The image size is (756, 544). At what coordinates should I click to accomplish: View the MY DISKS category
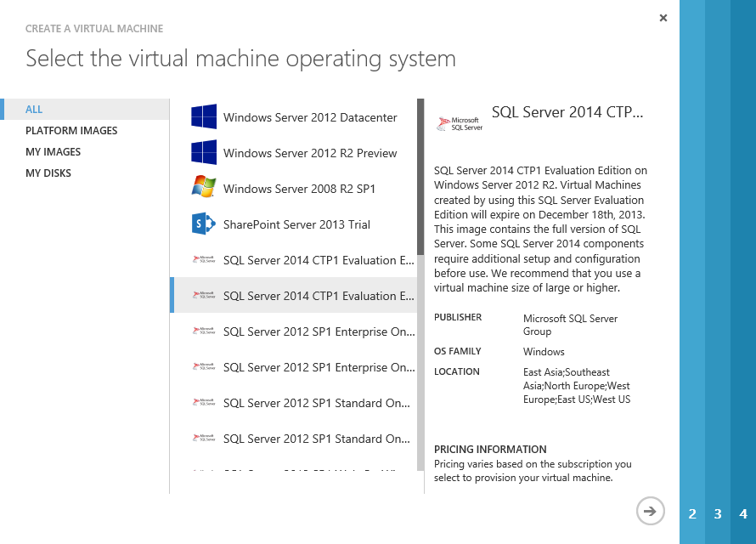point(48,173)
